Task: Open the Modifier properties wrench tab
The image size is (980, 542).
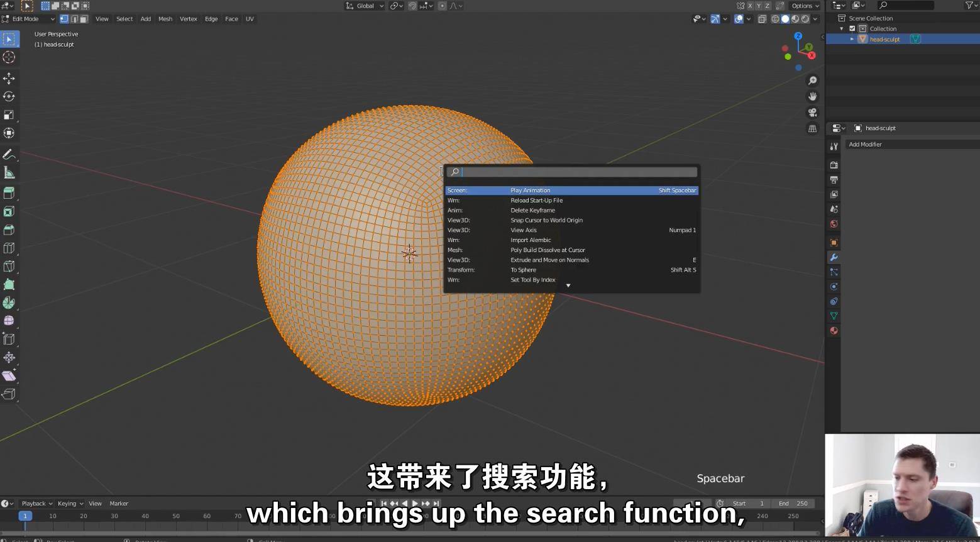Action: [x=834, y=257]
